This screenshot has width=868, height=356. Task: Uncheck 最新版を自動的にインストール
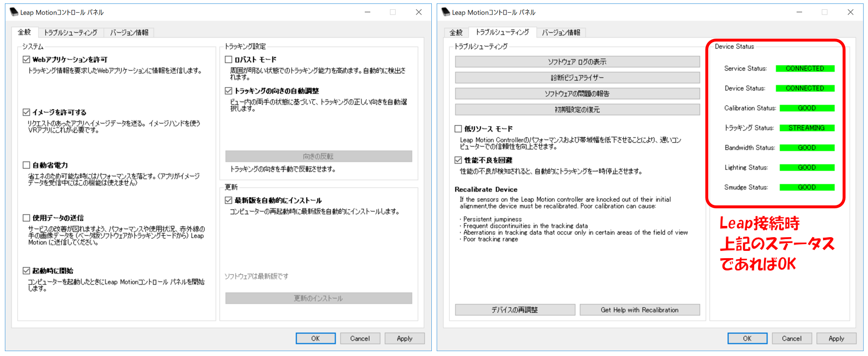[x=229, y=200]
